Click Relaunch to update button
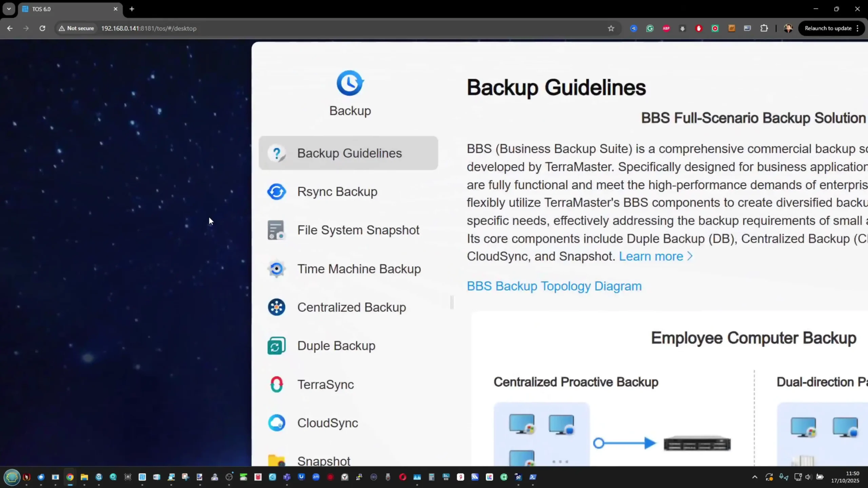 (x=828, y=28)
